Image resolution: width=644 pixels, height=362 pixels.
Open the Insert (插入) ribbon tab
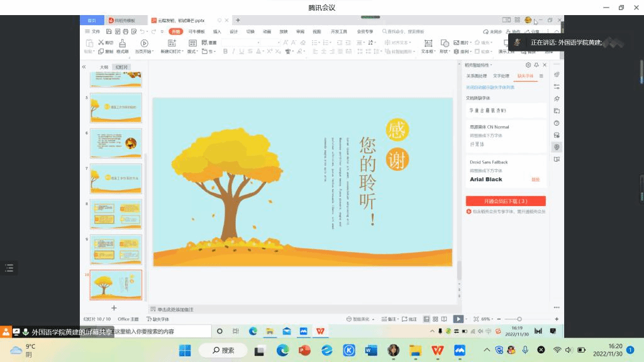217,31
